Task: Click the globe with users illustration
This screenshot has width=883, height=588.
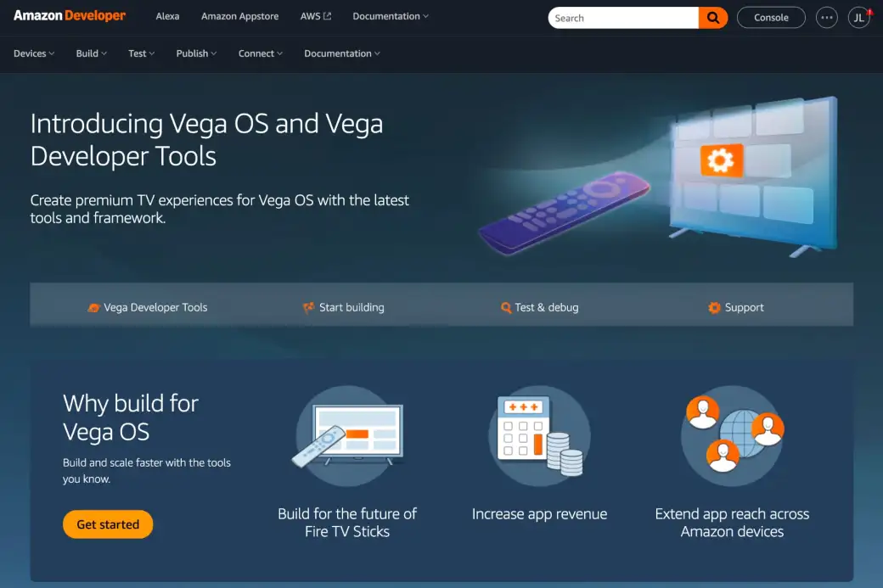Action: point(732,435)
